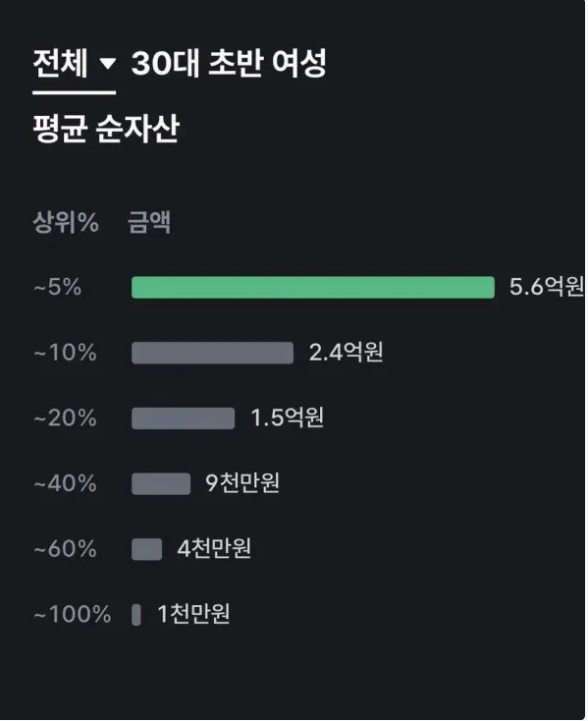The image size is (588, 721).
Task: Open the 전체 dropdown selector
Action: 74,64
